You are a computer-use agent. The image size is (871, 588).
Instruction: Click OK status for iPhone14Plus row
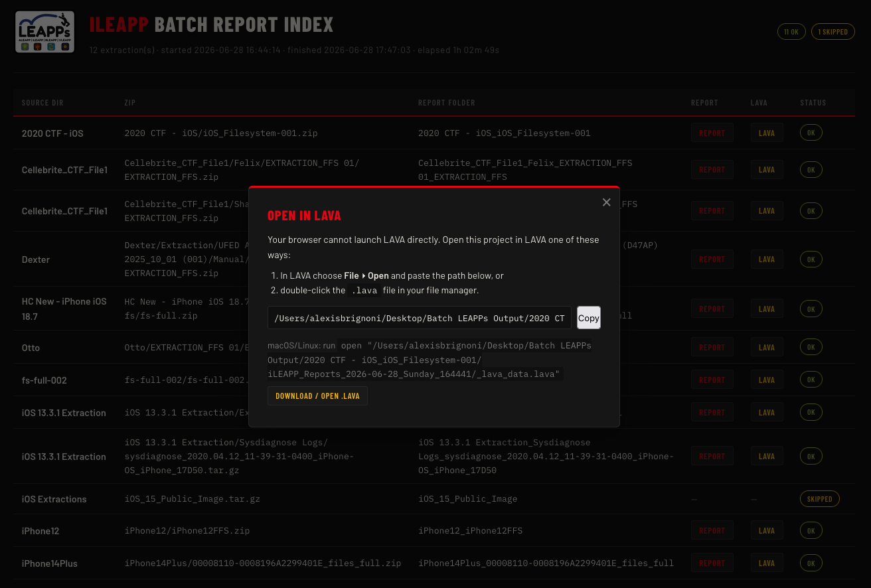coord(811,563)
